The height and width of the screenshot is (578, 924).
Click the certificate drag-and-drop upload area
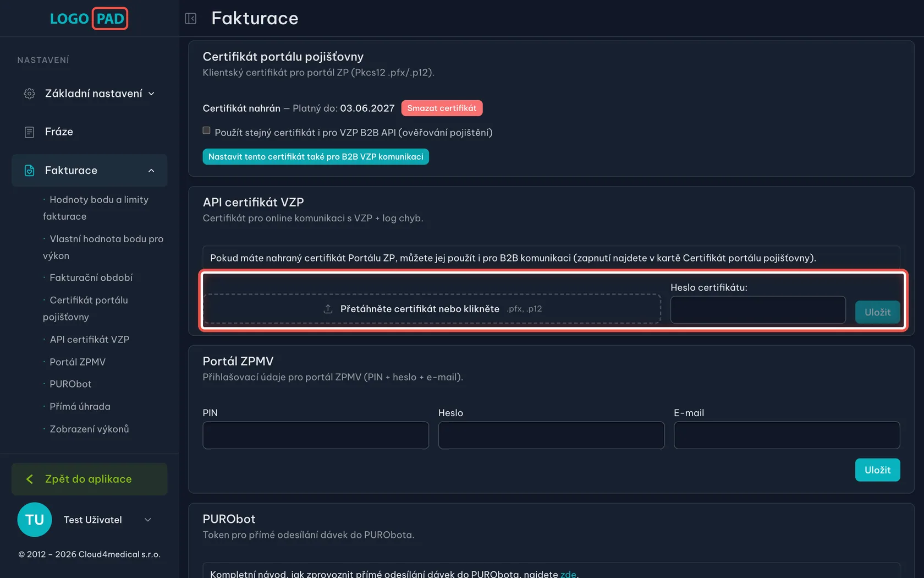(x=432, y=309)
